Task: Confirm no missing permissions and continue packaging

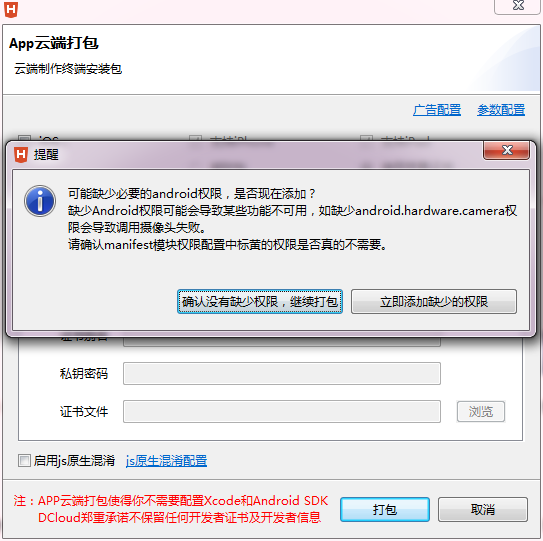Action: (260, 302)
